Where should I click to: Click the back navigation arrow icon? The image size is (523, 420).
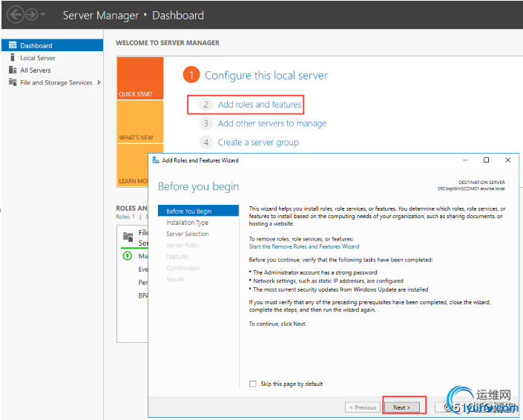coord(16,15)
